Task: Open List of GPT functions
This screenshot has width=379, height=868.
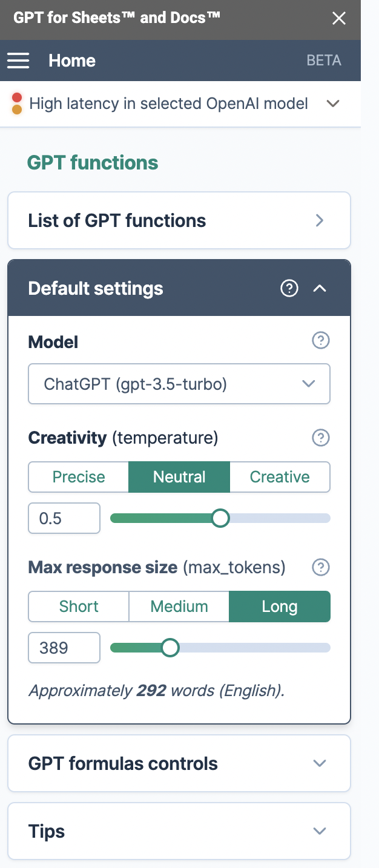Action: (x=179, y=220)
